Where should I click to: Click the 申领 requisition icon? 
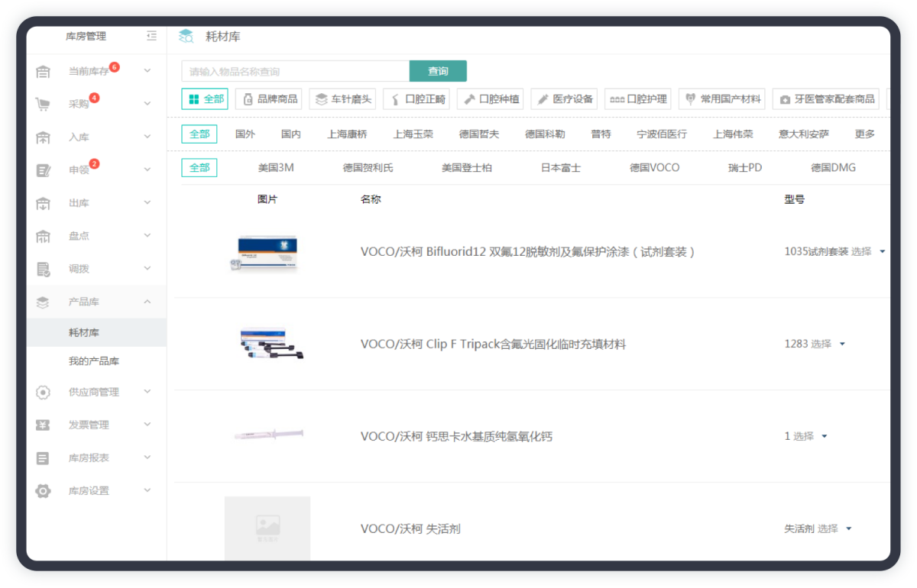pos(44,170)
